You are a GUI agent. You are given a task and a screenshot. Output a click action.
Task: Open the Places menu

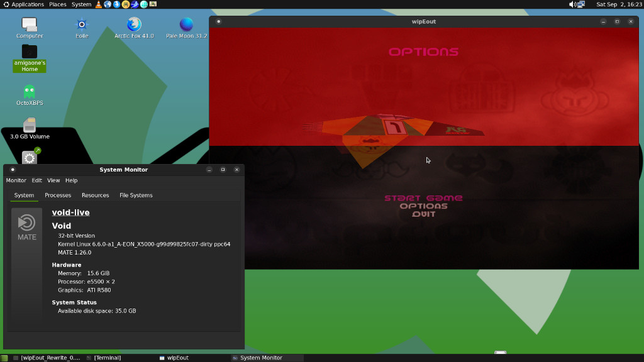[x=57, y=4]
